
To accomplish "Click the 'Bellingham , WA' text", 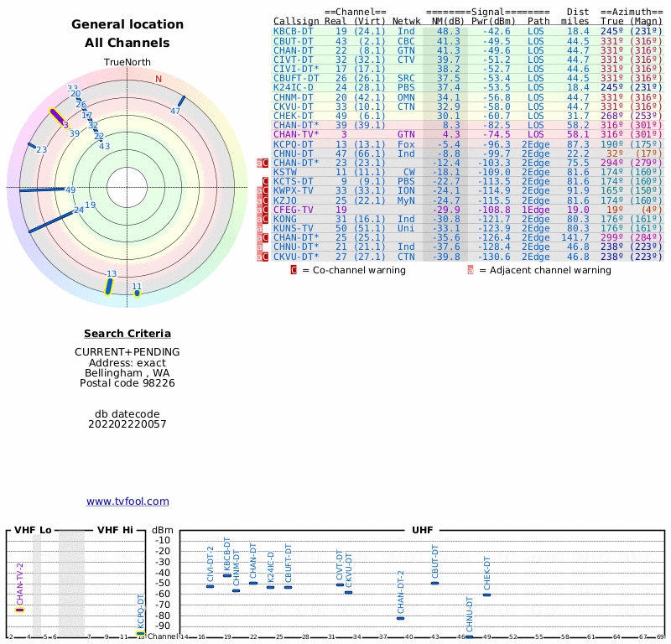I will [x=127, y=372].
